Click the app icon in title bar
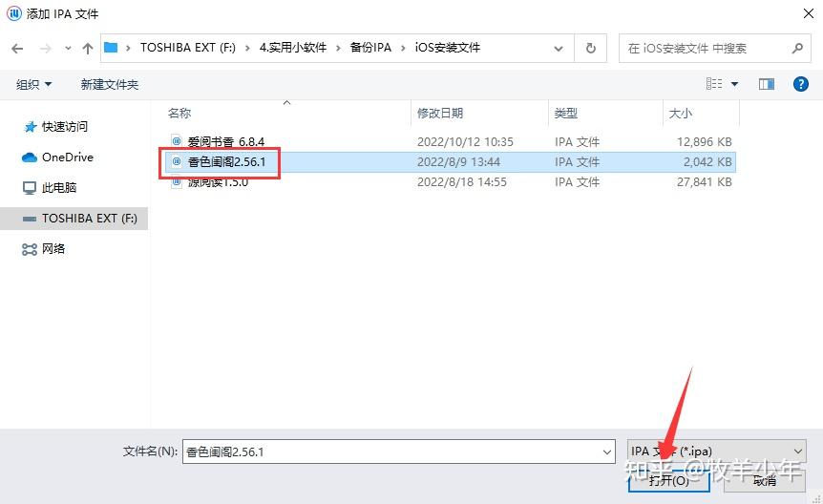This screenshot has width=823, height=504. click(x=14, y=13)
